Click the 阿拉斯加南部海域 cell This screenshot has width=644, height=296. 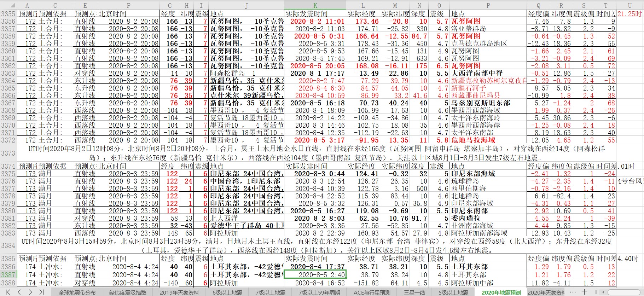488,233
